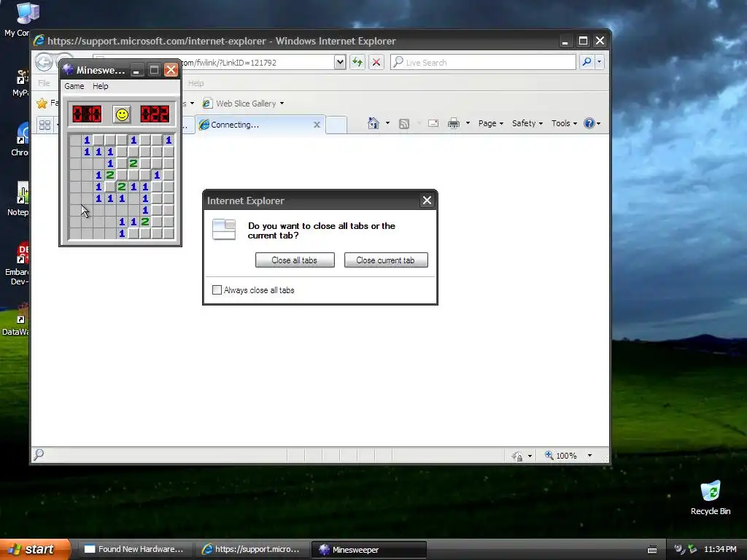Open the Tools menu in command bar
The height and width of the screenshot is (560, 747).
[564, 123]
